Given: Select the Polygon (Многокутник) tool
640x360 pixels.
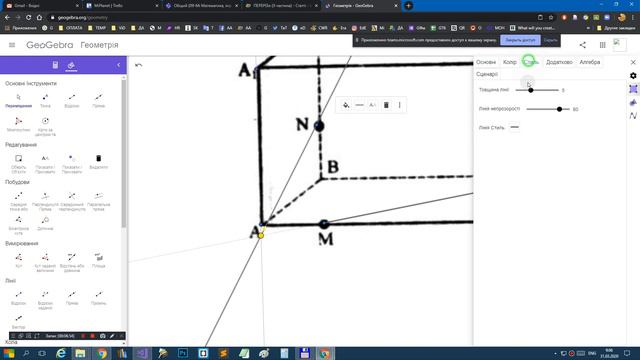Looking at the screenshot, I should pos(18,124).
